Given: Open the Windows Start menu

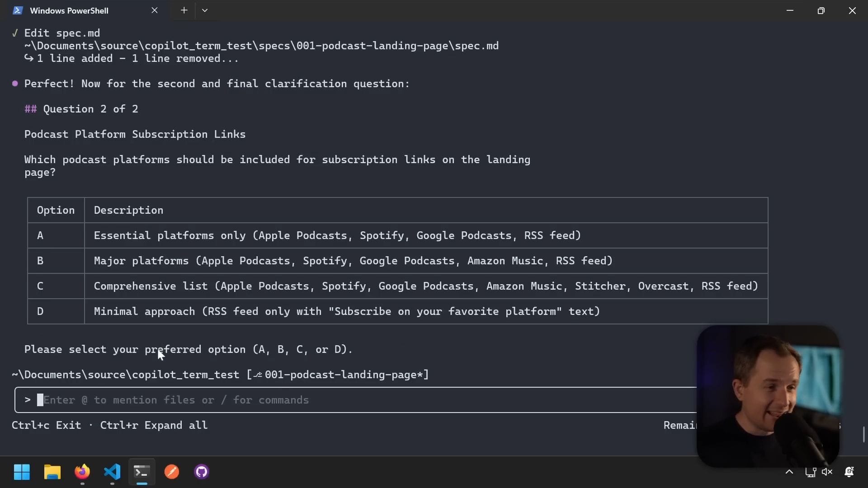Looking at the screenshot, I should tap(22, 472).
